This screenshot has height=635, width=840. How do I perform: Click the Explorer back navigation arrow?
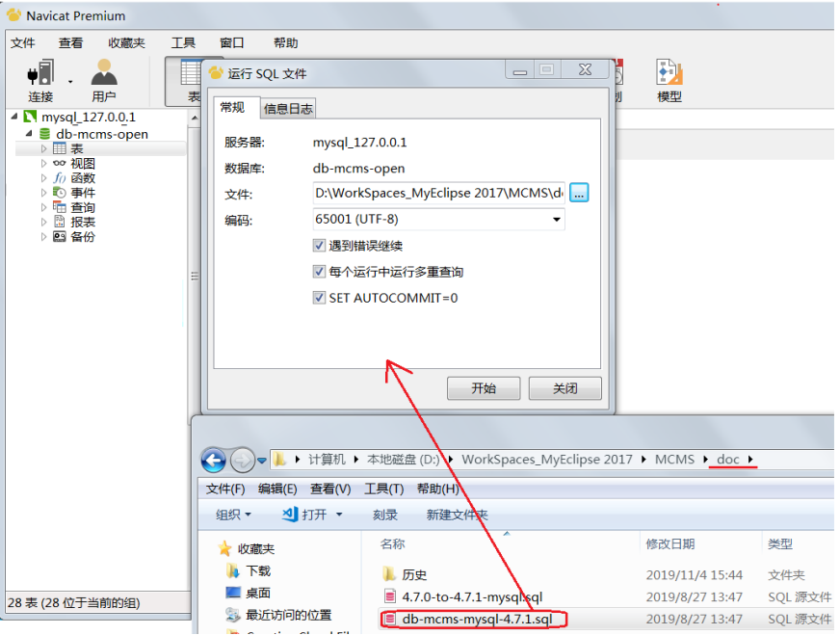pyautogui.click(x=214, y=460)
